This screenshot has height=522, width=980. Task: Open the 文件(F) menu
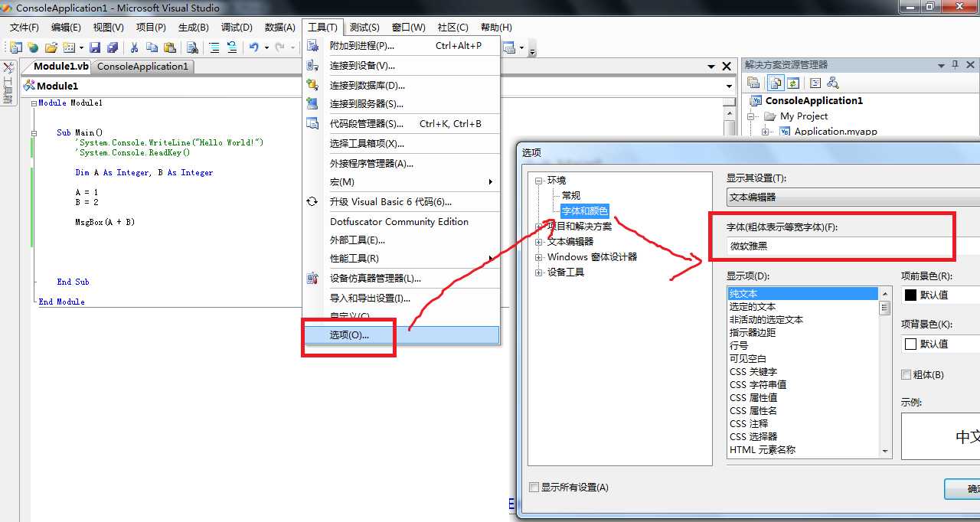tap(24, 28)
